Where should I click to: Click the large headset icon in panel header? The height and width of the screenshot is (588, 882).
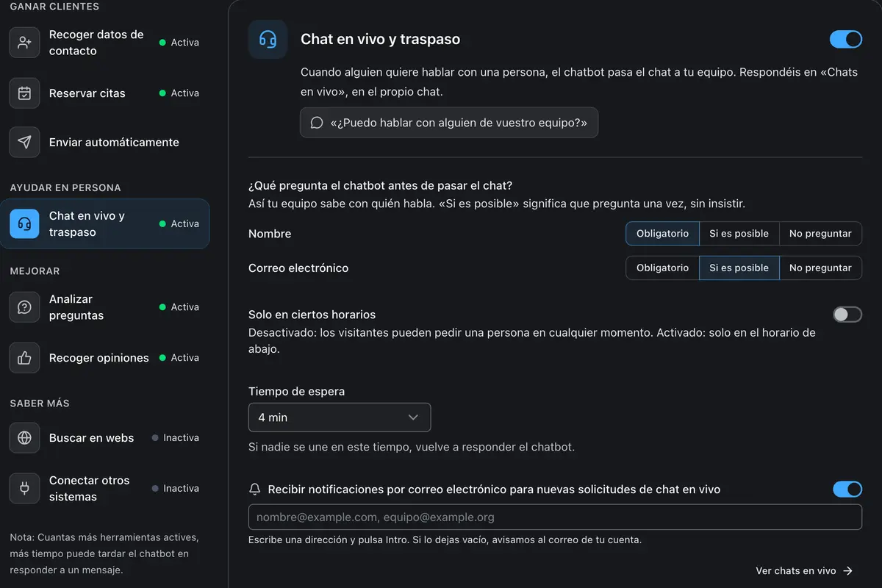[x=268, y=40]
